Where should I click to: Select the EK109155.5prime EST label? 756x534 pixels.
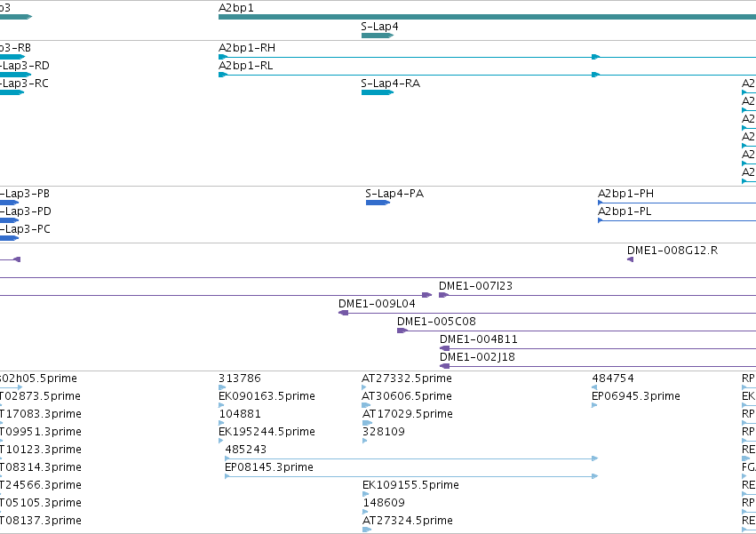410,485
